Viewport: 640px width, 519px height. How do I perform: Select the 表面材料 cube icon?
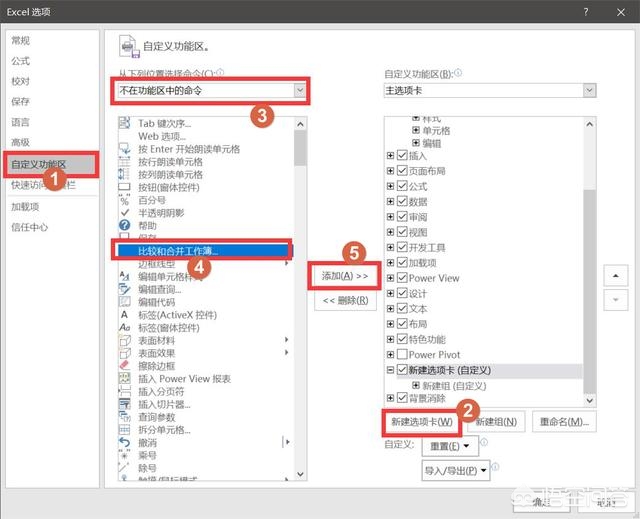pyautogui.click(x=124, y=340)
